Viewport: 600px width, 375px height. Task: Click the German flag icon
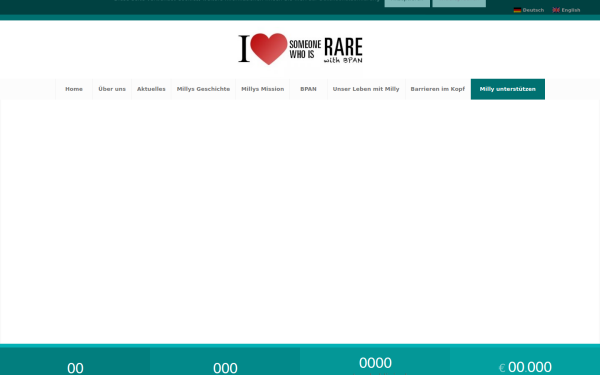517,10
